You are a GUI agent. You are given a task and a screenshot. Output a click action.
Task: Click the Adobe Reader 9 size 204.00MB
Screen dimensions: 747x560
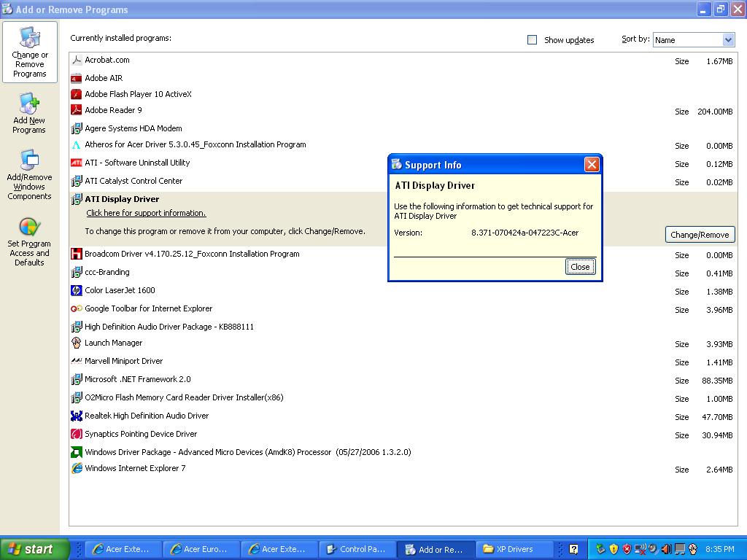click(715, 112)
